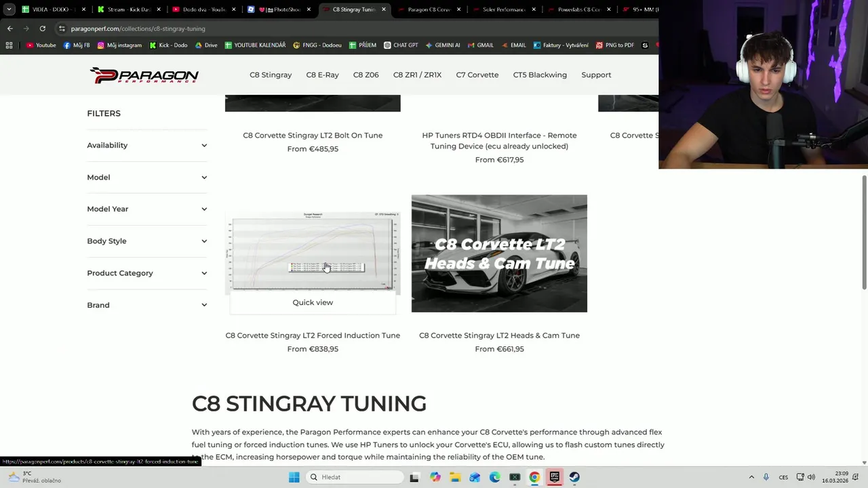Open the Support menu item
The image size is (868, 488).
tap(596, 75)
